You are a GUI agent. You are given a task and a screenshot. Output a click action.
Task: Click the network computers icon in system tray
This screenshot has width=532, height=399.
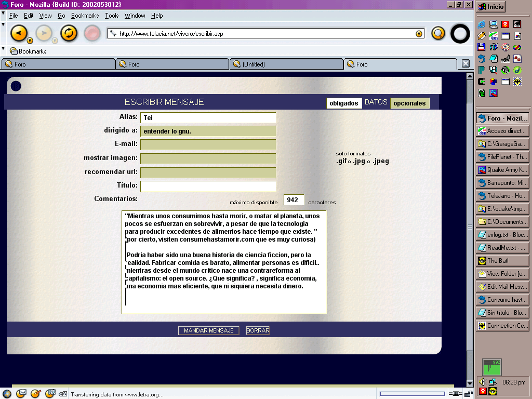[x=493, y=382]
